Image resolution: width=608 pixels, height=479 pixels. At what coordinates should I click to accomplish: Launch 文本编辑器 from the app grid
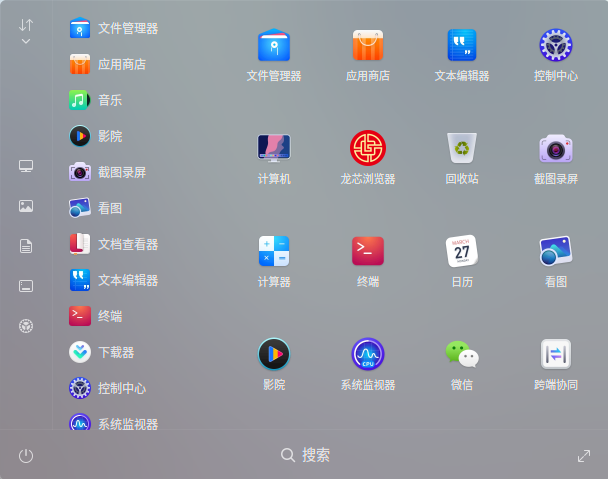click(461, 55)
